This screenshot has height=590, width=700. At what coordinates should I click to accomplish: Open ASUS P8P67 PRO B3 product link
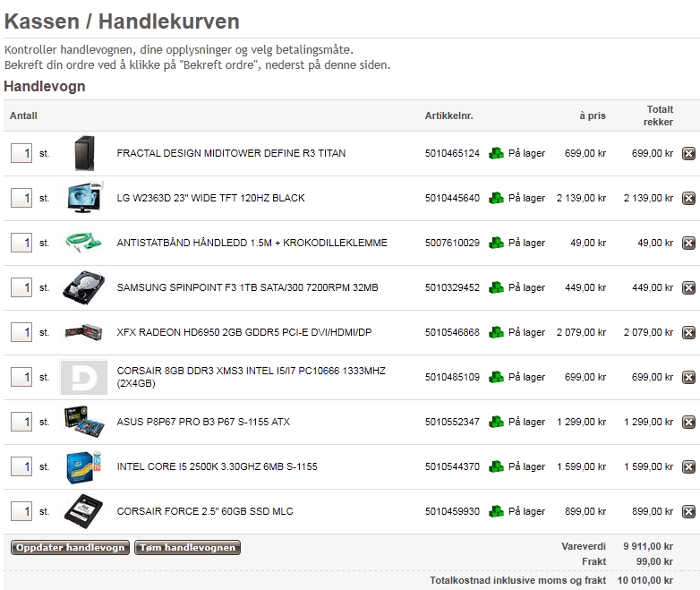pyautogui.click(x=203, y=422)
